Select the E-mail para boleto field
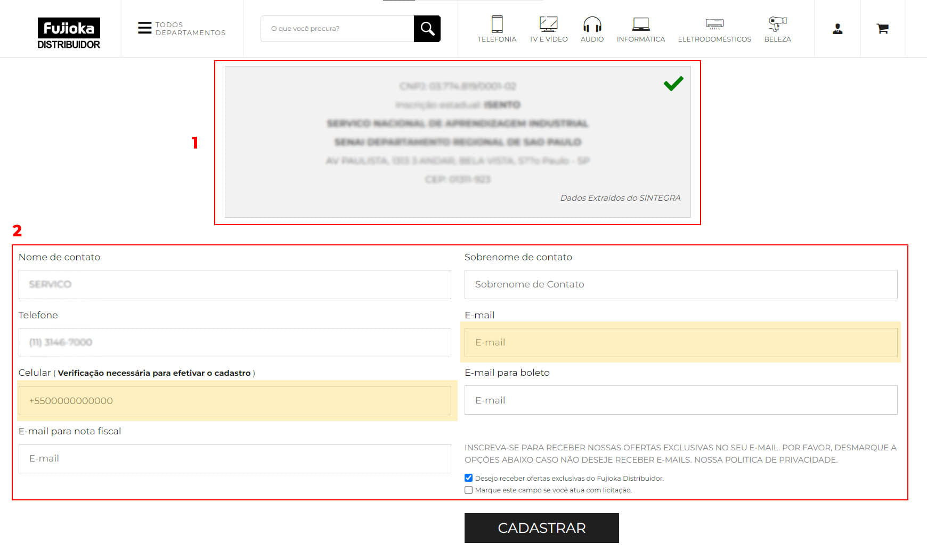The image size is (927, 560). pos(680,400)
